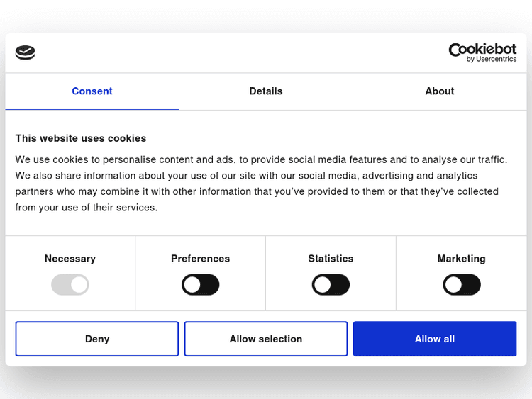
Task: Click the Cookiebot wordmark logo
Action: (x=482, y=49)
